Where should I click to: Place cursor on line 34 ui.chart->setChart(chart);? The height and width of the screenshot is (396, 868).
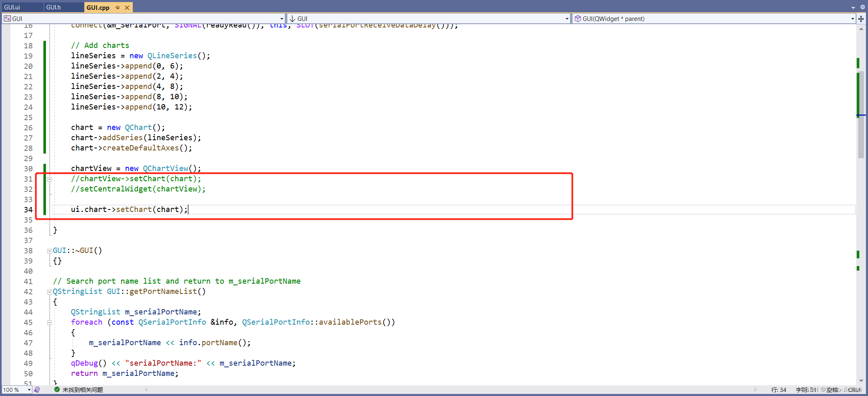[130, 209]
